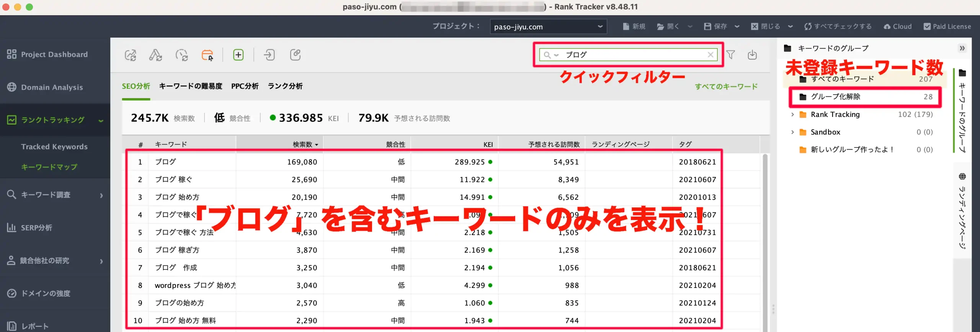The height and width of the screenshot is (332, 980).
Task: Select すべてのキーワード group in tree
Action: pos(865,79)
